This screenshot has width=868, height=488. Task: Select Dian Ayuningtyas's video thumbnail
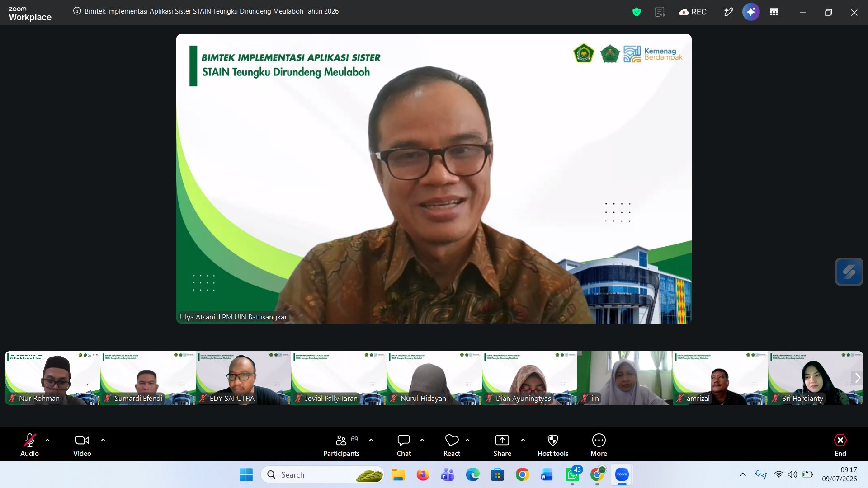coord(529,378)
